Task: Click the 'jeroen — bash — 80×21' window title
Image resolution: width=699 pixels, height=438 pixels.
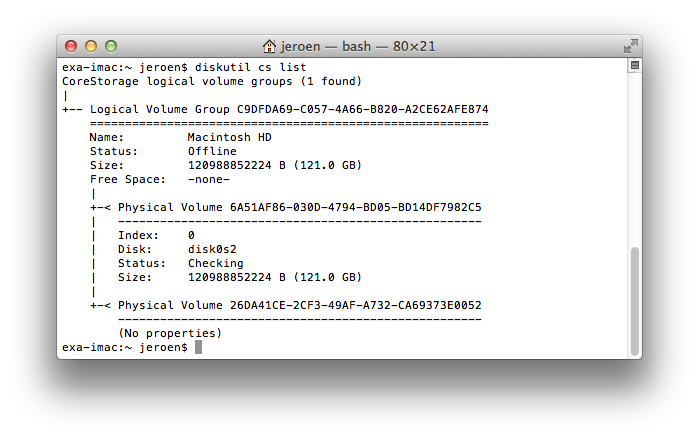Action: 357,47
